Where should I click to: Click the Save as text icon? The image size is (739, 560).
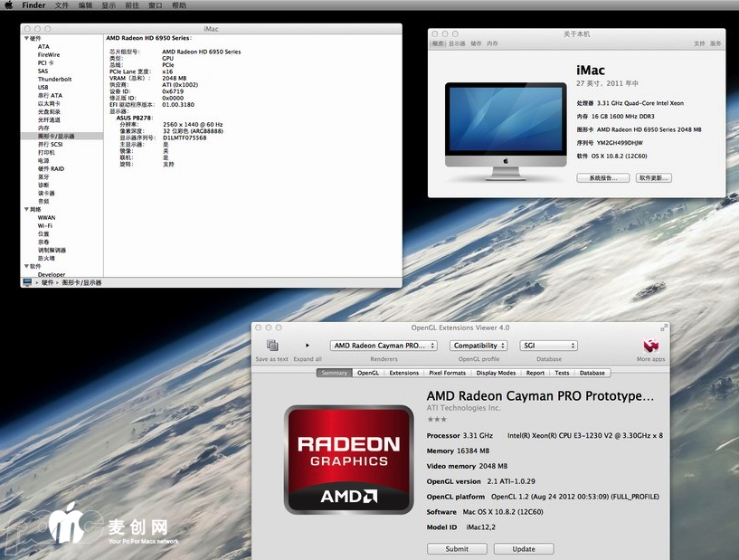272,346
